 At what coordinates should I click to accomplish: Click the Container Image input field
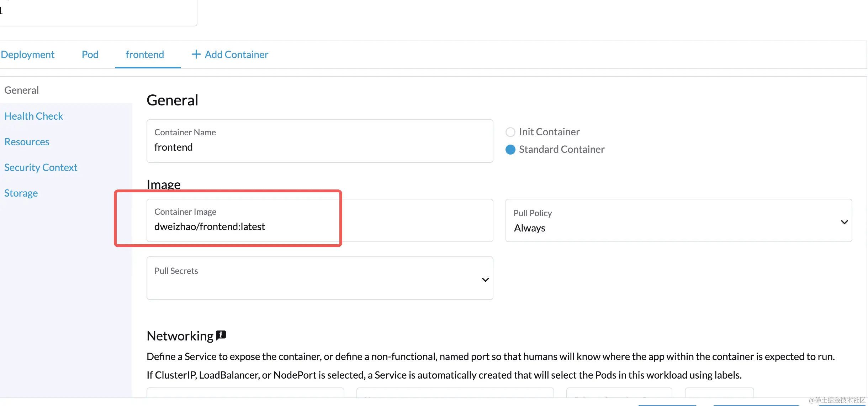pyautogui.click(x=319, y=227)
